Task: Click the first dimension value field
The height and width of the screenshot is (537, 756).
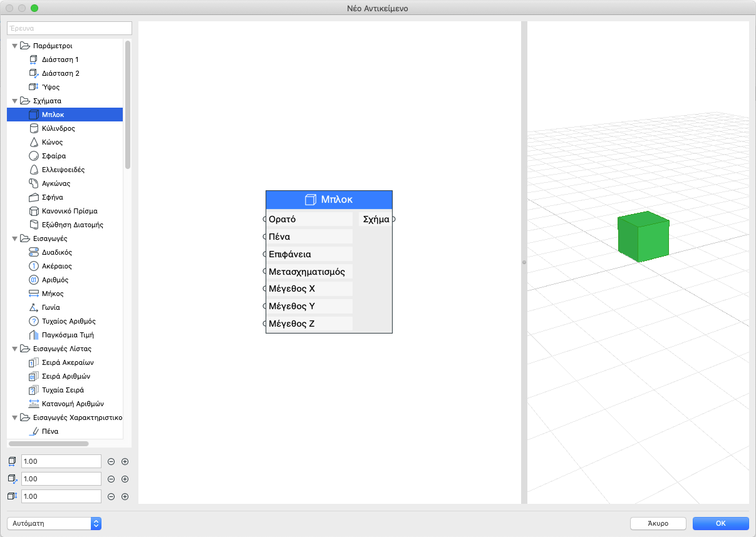Action: pyautogui.click(x=61, y=461)
